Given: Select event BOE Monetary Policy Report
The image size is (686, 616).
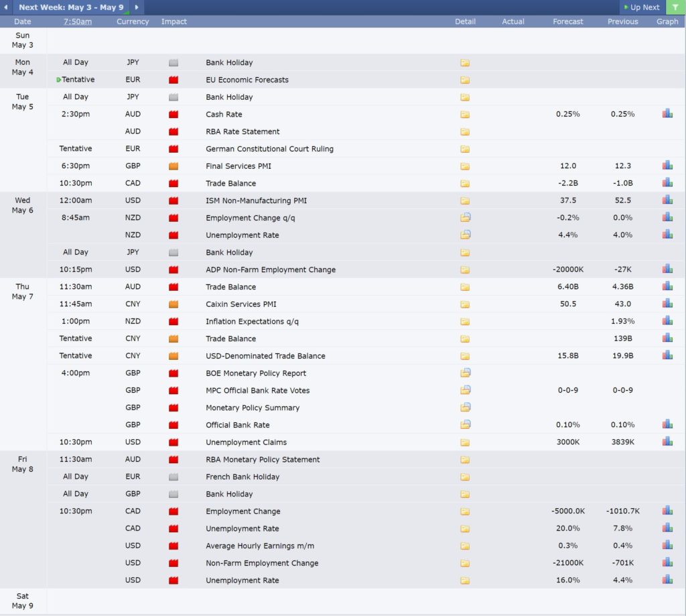Looking at the screenshot, I should click(x=256, y=373).
